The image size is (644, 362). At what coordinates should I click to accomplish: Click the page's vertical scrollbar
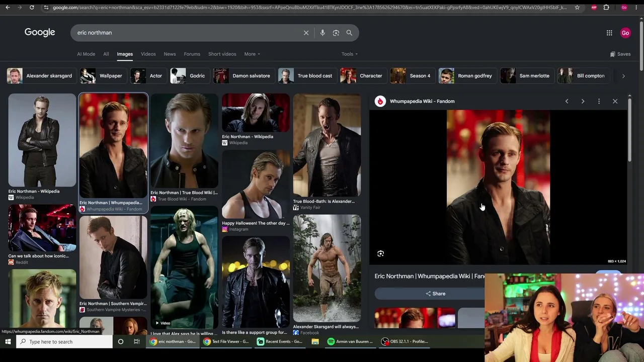(641, 45)
